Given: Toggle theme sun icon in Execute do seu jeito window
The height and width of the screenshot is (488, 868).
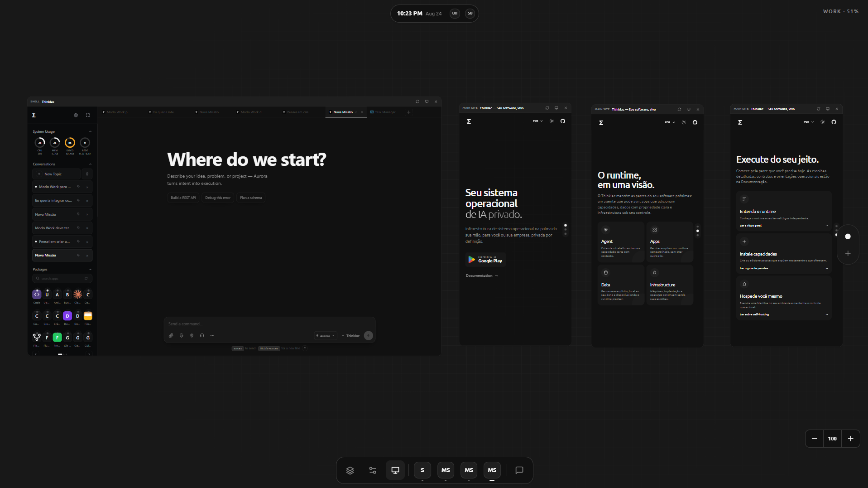Looking at the screenshot, I should coord(823,122).
